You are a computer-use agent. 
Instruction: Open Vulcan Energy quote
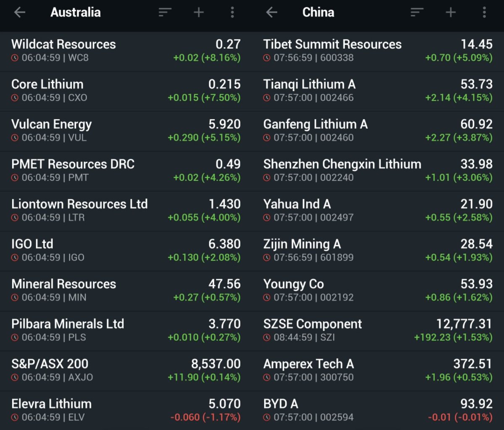coord(126,131)
